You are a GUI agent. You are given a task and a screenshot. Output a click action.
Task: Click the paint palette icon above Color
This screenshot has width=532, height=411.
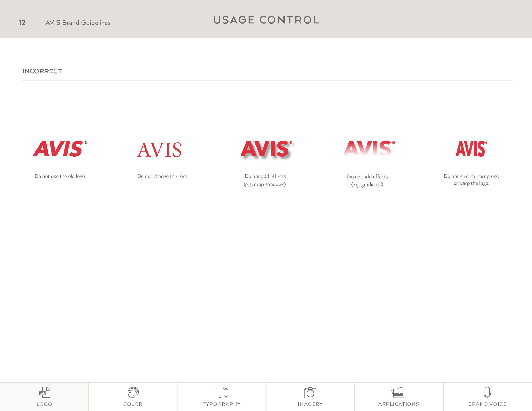point(133,392)
